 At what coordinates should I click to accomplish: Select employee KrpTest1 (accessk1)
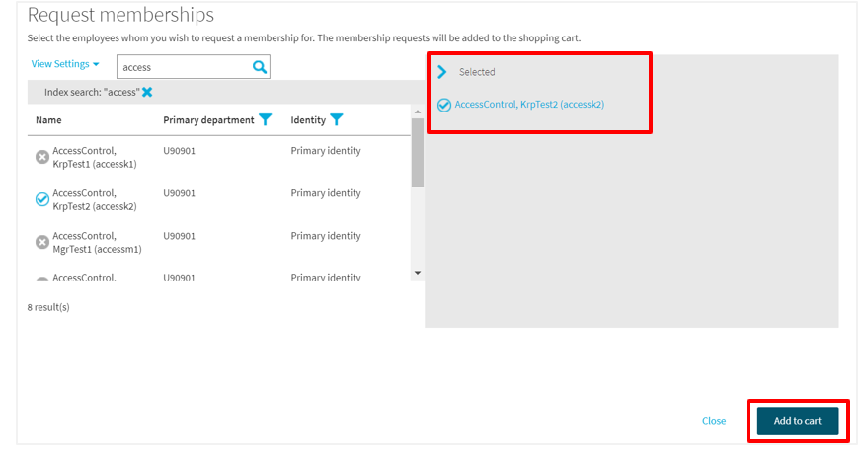pyautogui.click(x=42, y=157)
